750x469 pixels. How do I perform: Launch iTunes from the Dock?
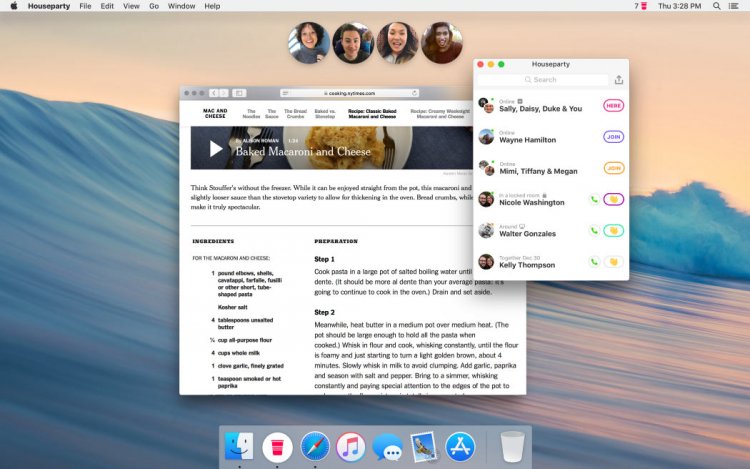point(351,447)
